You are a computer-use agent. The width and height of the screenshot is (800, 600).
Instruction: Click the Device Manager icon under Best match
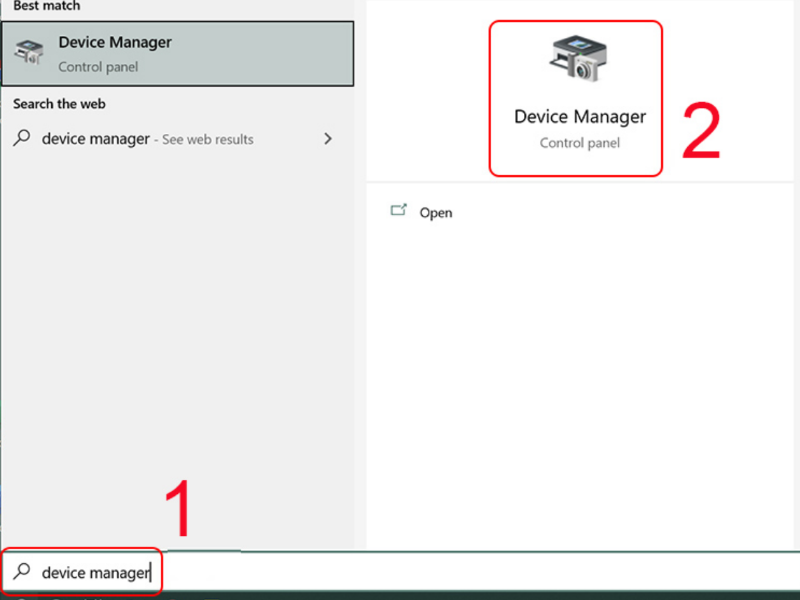click(30, 53)
